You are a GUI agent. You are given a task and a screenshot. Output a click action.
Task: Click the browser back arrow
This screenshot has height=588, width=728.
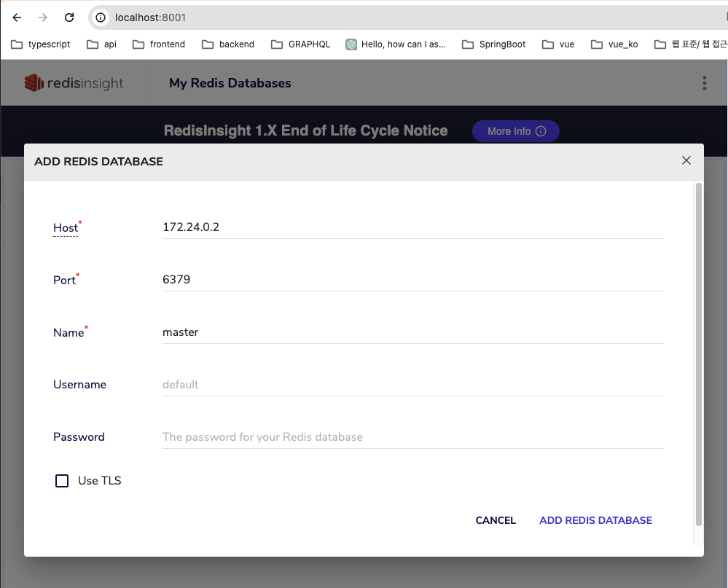click(16, 16)
